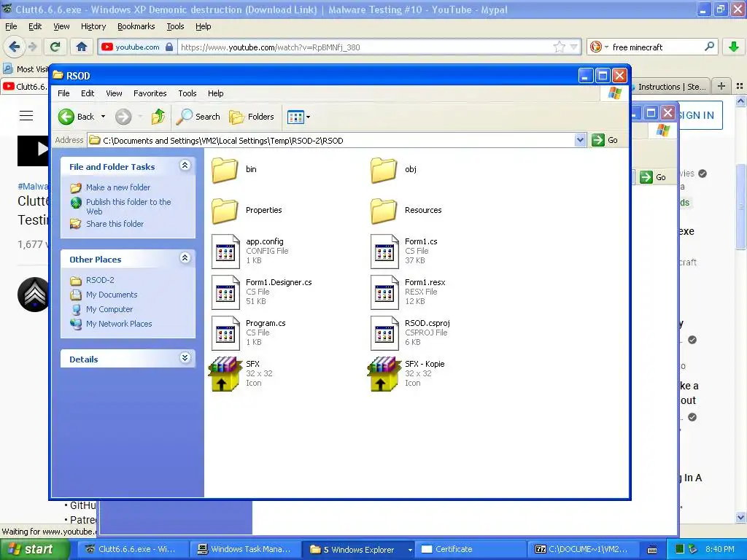Screen dimensions: 747x560
Task: Click the Up folder toolbar icon
Action: coord(158,117)
